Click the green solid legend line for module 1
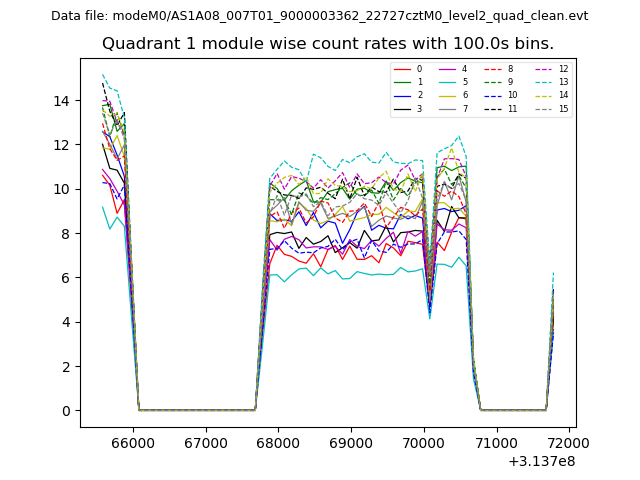This screenshot has height=480, width=640. point(403,82)
